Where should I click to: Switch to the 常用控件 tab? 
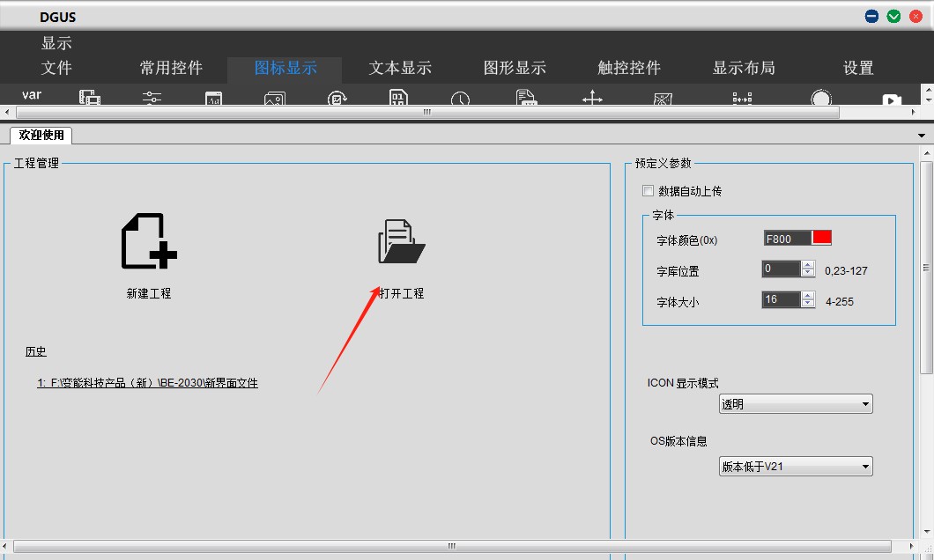pyautogui.click(x=171, y=68)
